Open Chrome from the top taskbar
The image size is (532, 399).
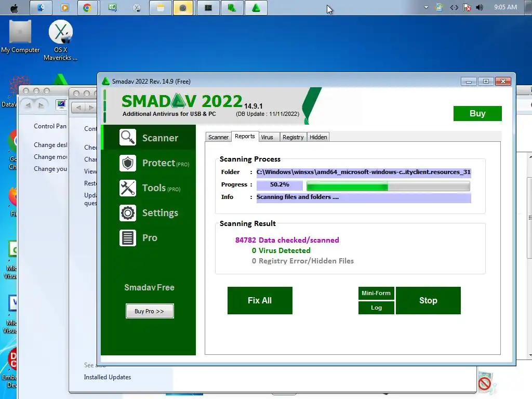pos(87,7)
